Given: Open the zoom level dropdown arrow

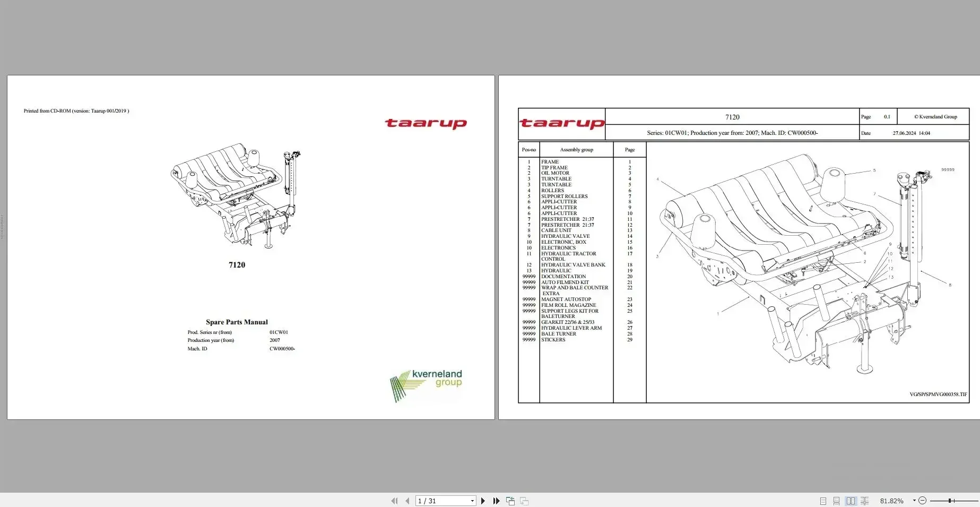Looking at the screenshot, I should click(914, 501).
